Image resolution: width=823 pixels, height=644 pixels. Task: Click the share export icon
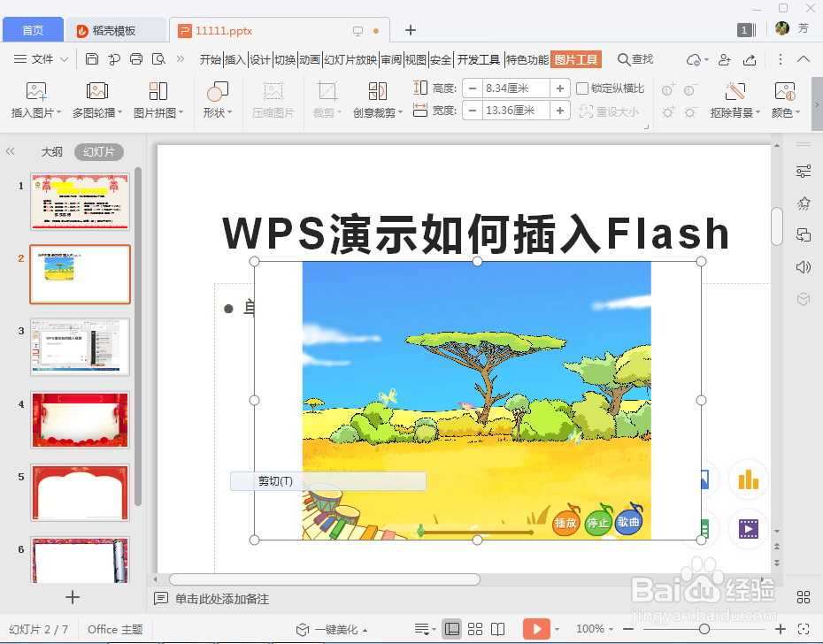click(750, 60)
